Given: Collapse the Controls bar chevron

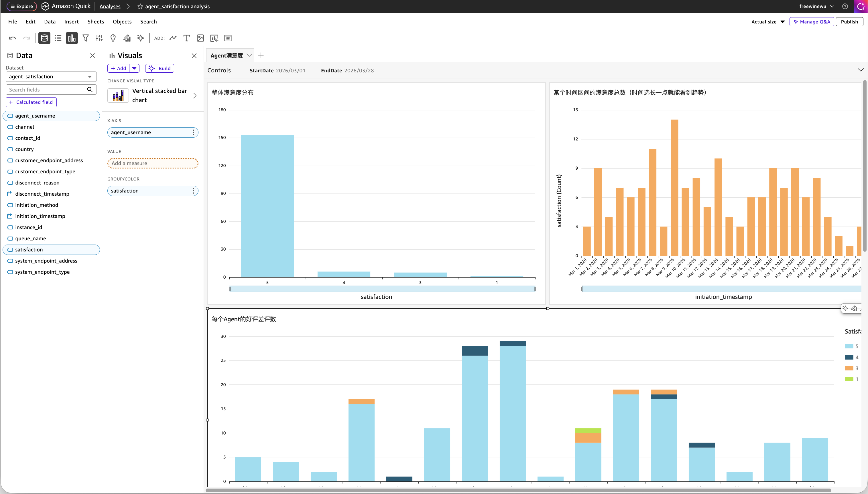Looking at the screenshot, I should 860,70.
